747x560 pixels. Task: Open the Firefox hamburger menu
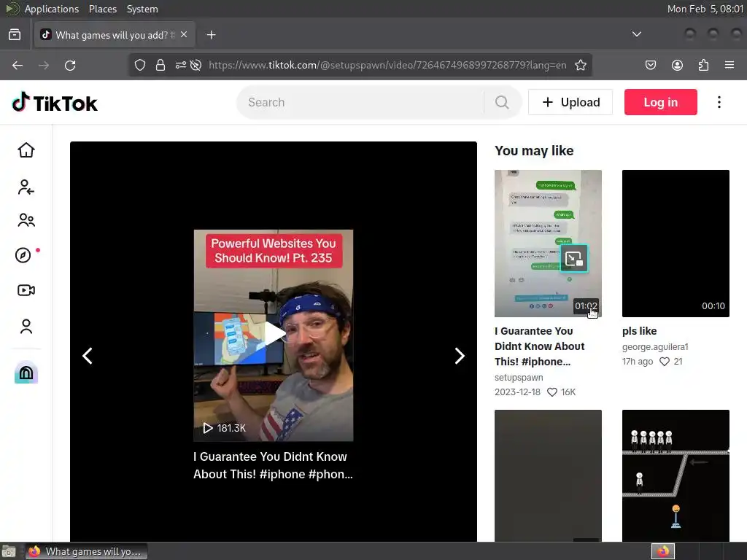729,65
